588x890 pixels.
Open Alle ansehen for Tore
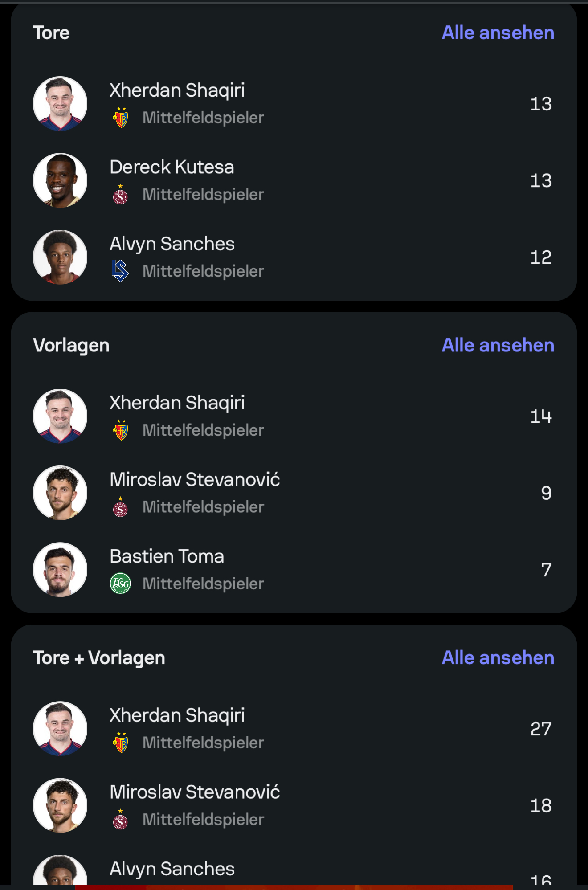[x=498, y=33]
